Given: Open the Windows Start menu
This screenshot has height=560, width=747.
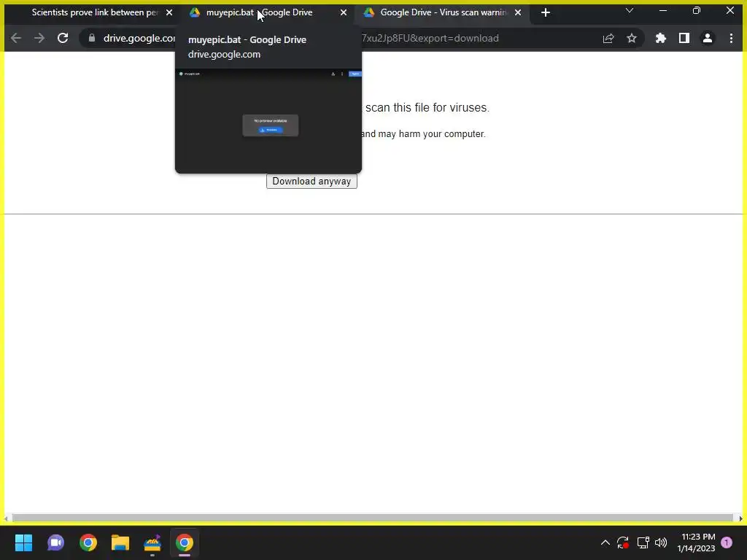Looking at the screenshot, I should [x=23, y=542].
